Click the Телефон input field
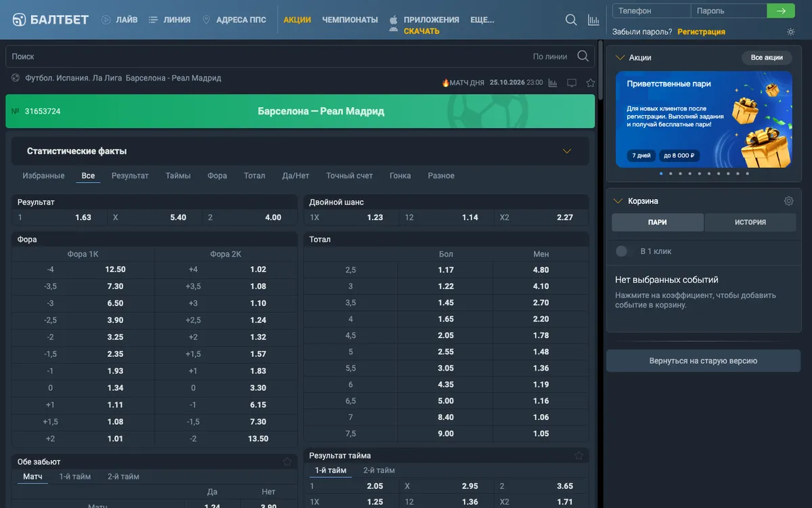 [x=652, y=11]
